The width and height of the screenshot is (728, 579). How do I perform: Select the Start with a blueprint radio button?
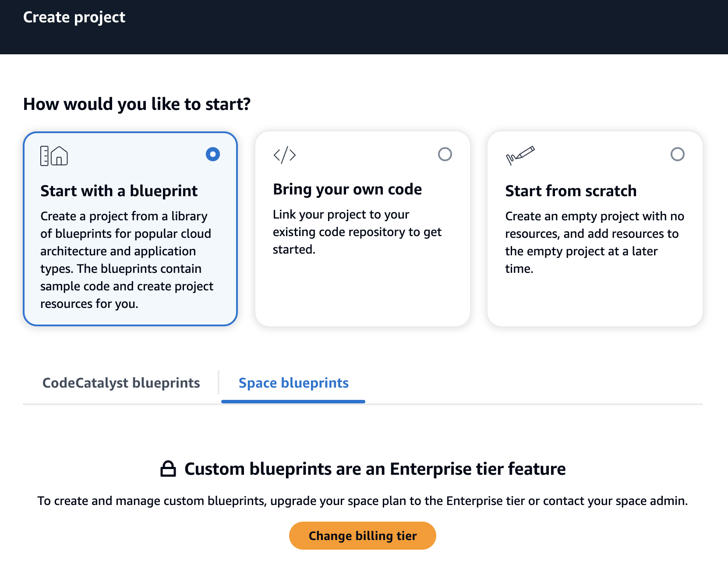(212, 154)
